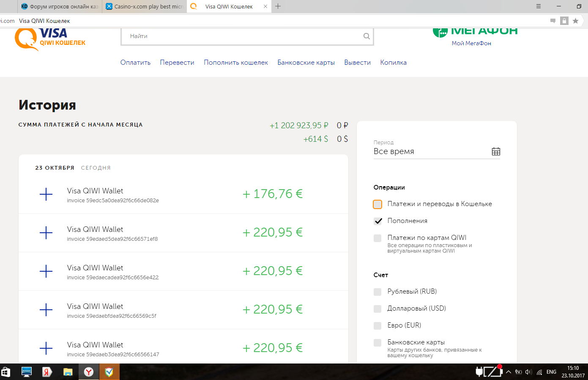Expand the +176,76 € transaction plus icon

point(46,194)
